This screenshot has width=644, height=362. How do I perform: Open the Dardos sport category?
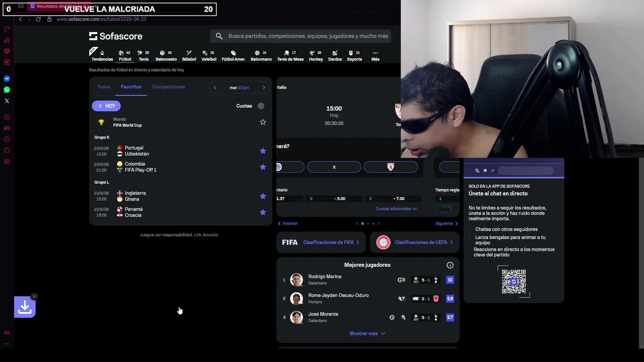click(335, 55)
